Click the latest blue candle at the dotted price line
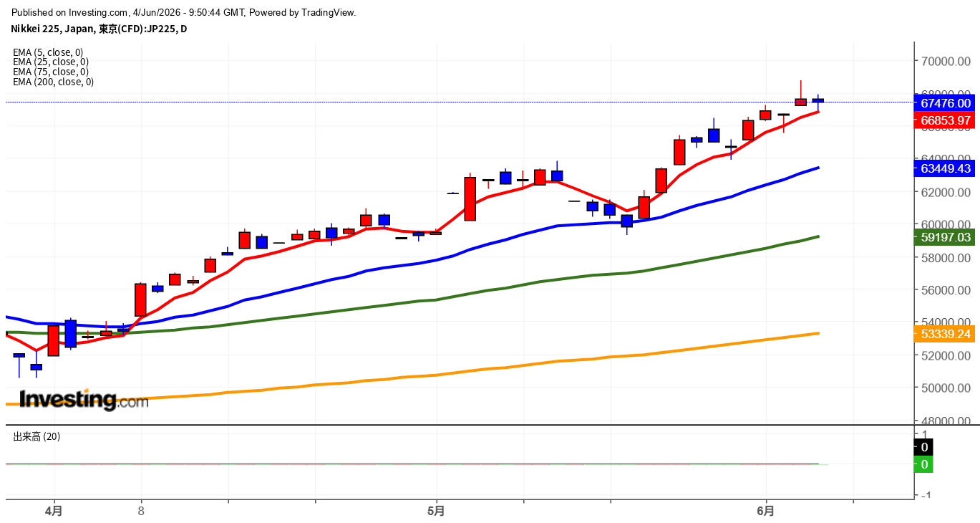The height and width of the screenshot is (523, 980). (x=818, y=100)
